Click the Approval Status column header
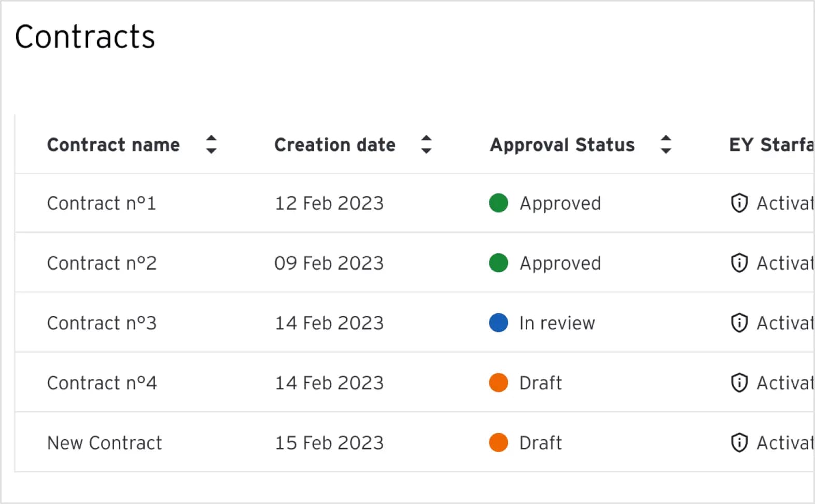The height and width of the screenshot is (504, 815). (562, 145)
